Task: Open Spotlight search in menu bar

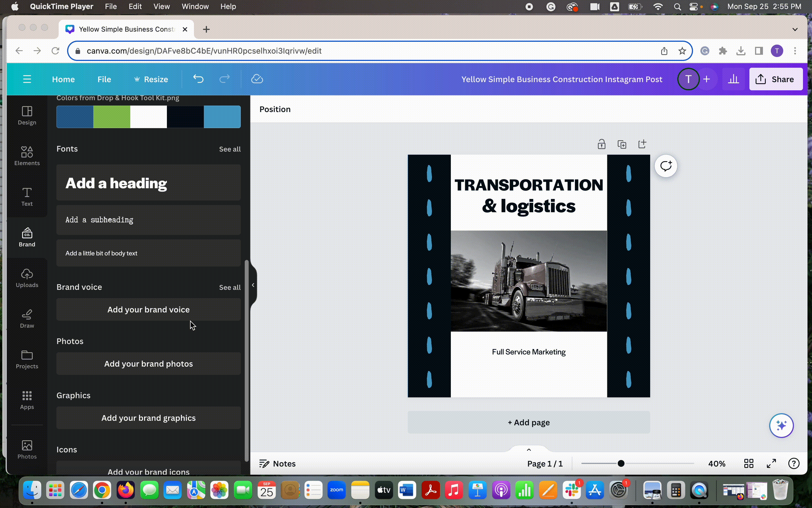Action: [x=677, y=6]
